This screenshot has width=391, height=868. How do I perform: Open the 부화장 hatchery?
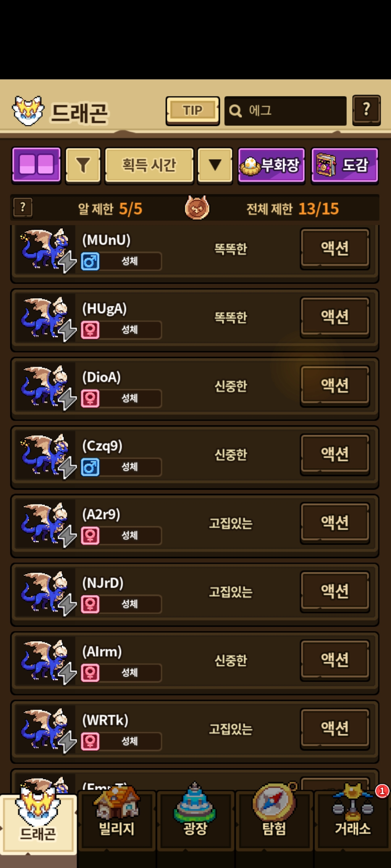pyautogui.click(x=271, y=166)
